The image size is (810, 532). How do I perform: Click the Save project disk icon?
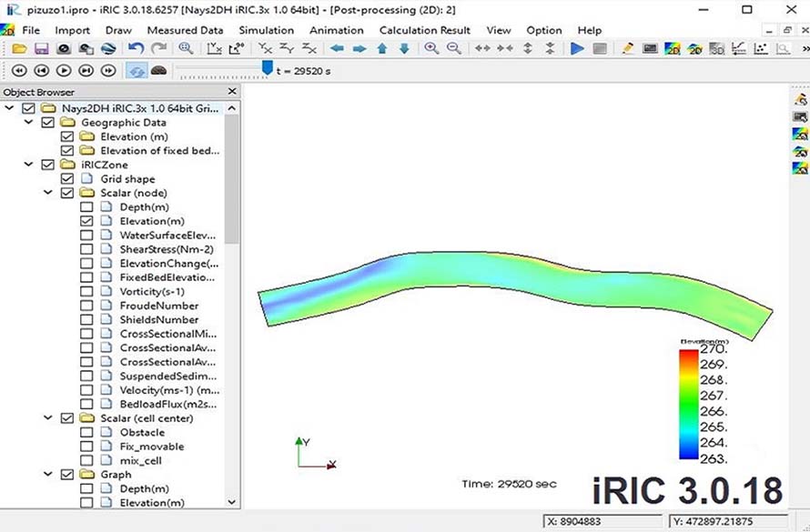[x=41, y=48]
